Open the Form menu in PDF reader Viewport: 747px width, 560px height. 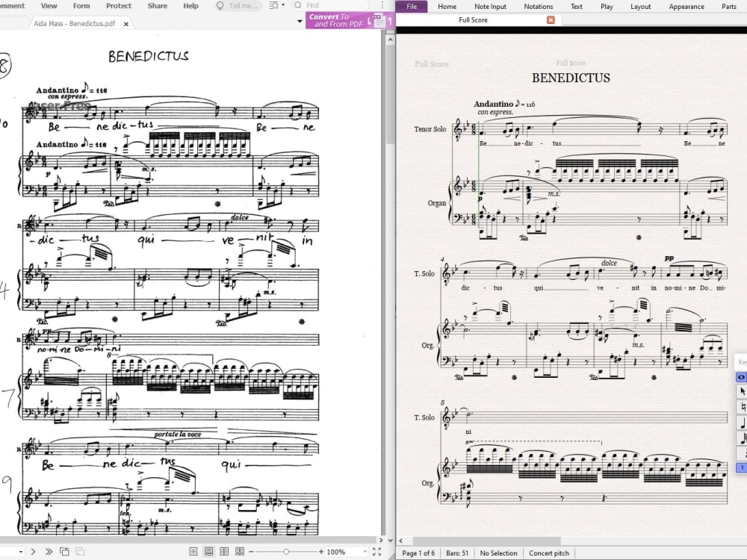(x=81, y=6)
